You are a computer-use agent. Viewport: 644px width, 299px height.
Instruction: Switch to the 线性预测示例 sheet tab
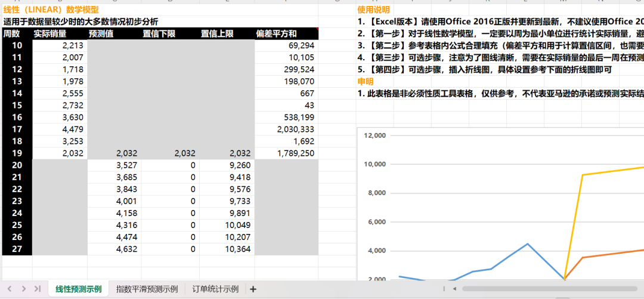tap(79, 289)
